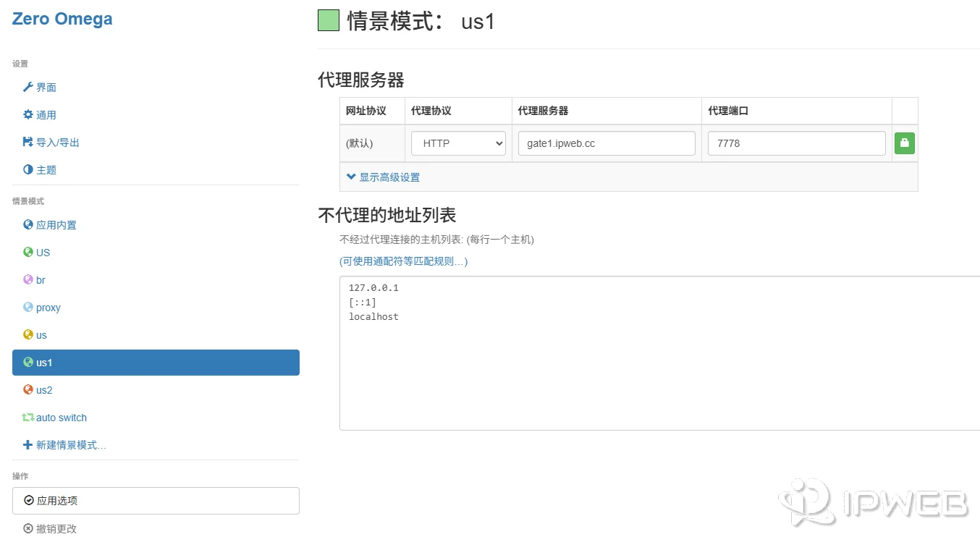Image resolution: width=980 pixels, height=537 pixels.
Task: Click the arrows icon beside auto switch
Action: [28, 418]
